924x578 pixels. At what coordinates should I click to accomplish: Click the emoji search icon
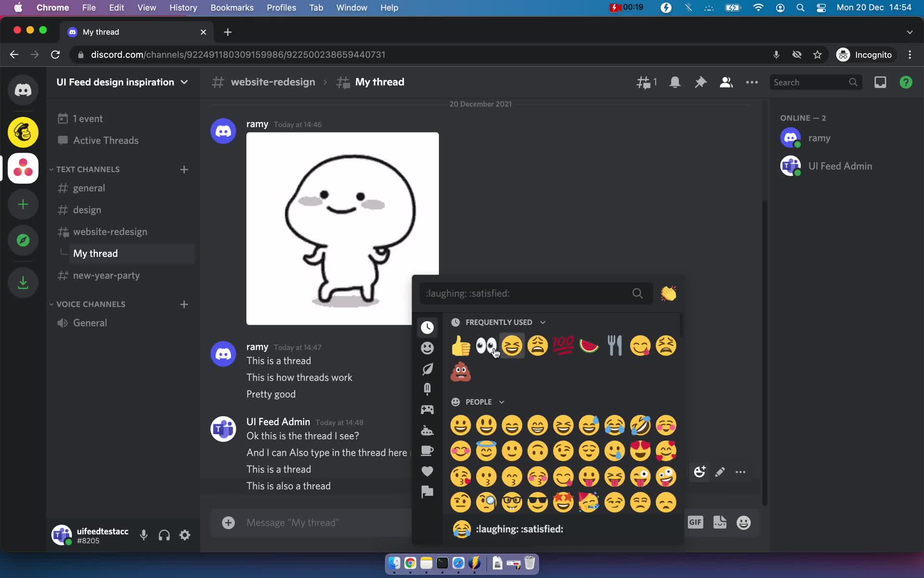(637, 293)
